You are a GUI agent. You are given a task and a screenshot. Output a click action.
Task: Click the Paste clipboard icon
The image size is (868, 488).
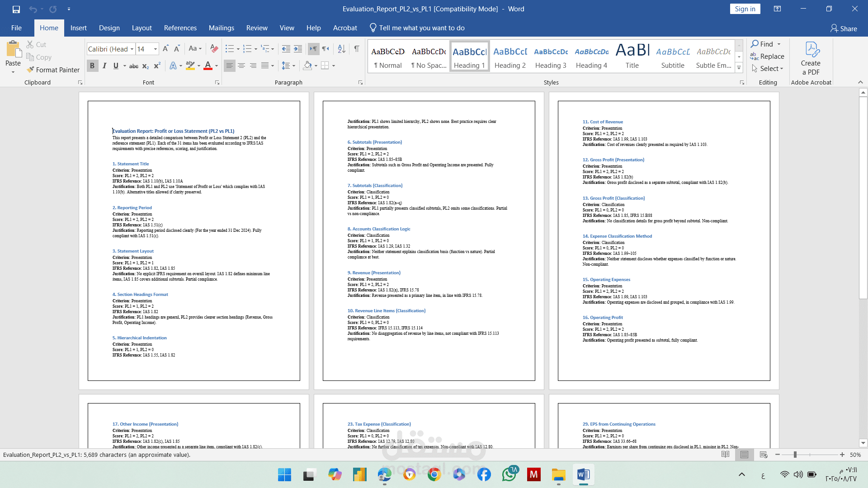13,50
